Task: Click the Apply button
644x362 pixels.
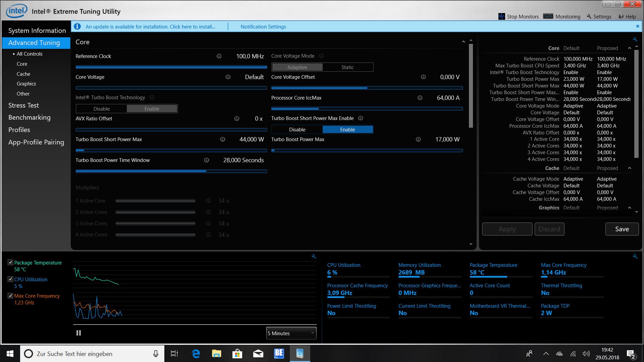Action: (x=507, y=229)
